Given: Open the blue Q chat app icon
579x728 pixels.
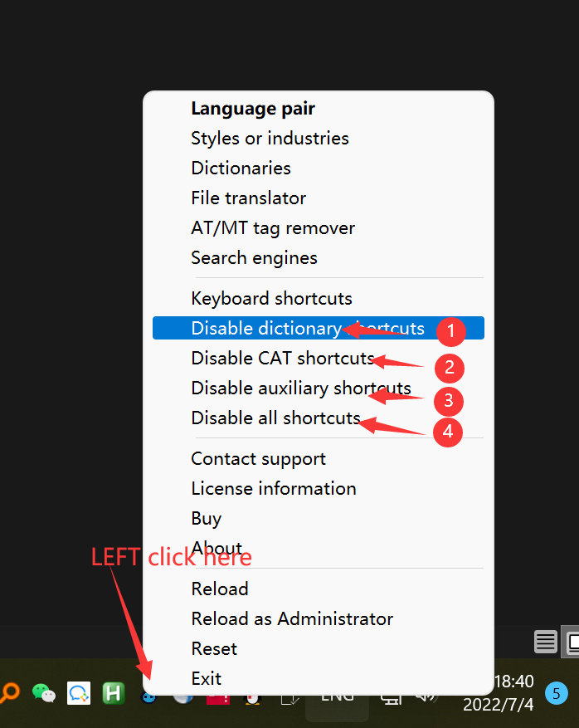Looking at the screenshot, I should coord(79,692).
